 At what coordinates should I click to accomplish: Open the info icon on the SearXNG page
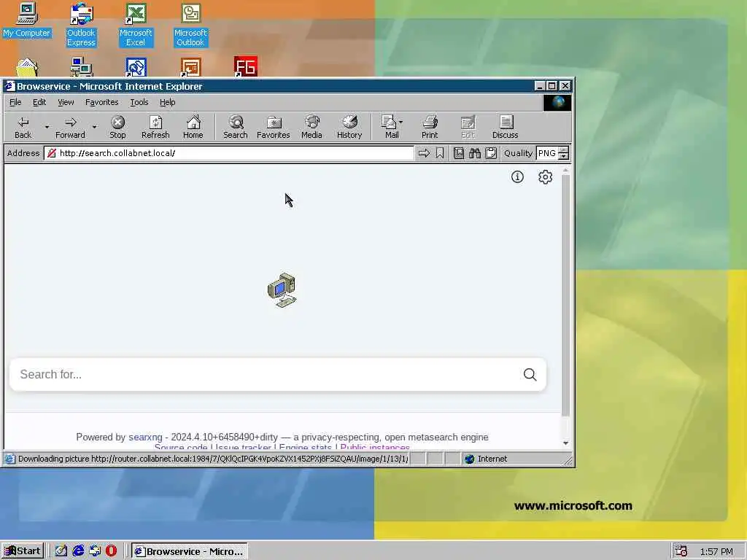[x=517, y=177]
